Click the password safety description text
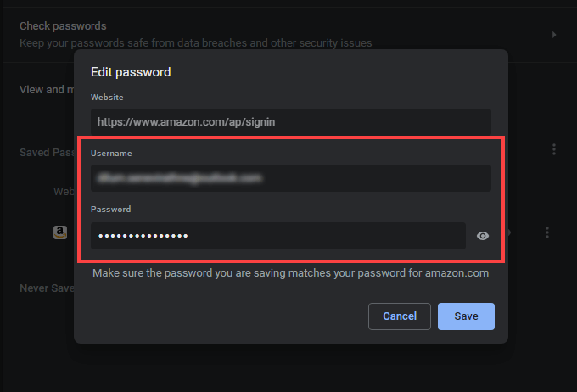Viewport: 577px width, 392px height. pyautogui.click(x=196, y=42)
